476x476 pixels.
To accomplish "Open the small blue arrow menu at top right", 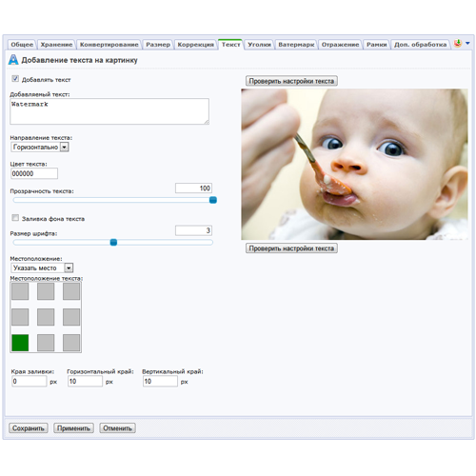I will 467,43.
